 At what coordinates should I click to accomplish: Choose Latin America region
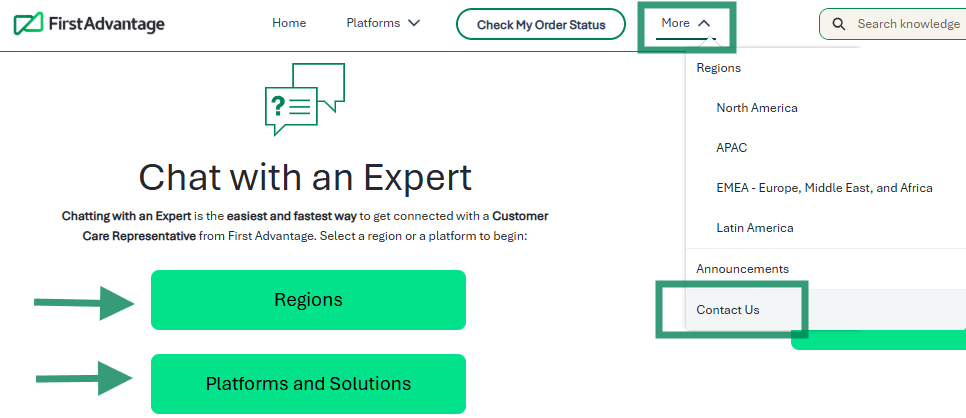(755, 228)
